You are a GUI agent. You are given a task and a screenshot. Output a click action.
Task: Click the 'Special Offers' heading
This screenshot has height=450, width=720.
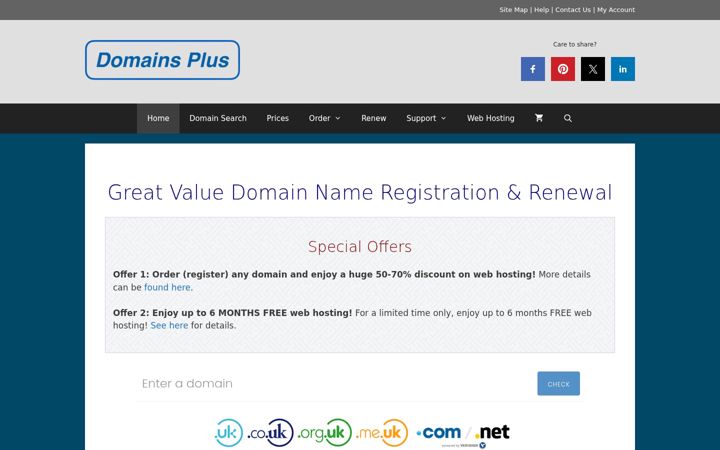pos(360,247)
